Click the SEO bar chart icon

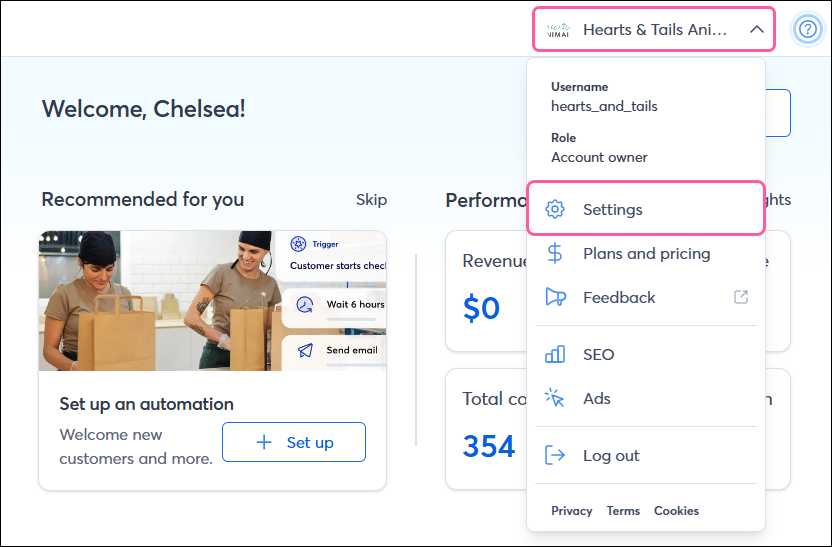(555, 354)
